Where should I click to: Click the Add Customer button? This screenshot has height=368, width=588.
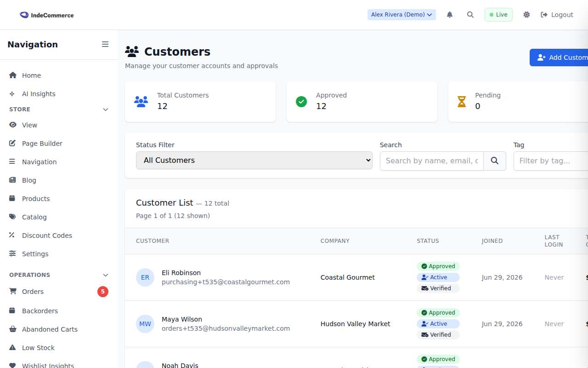click(x=559, y=57)
